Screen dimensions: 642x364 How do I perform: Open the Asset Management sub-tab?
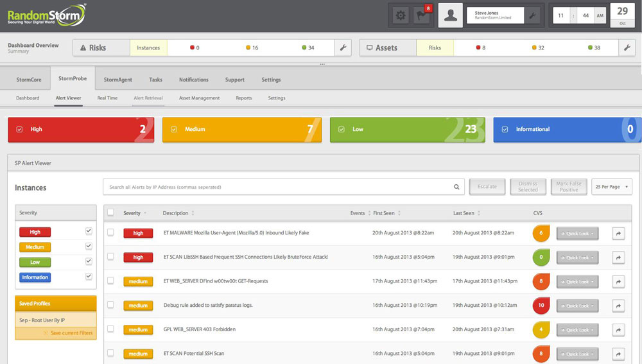pyautogui.click(x=199, y=98)
